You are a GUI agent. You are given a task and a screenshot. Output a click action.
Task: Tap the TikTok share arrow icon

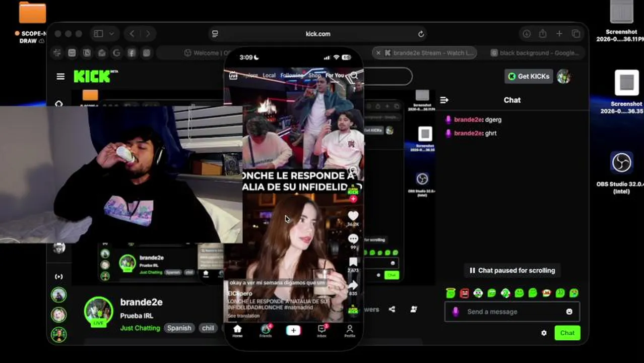click(353, 285)
